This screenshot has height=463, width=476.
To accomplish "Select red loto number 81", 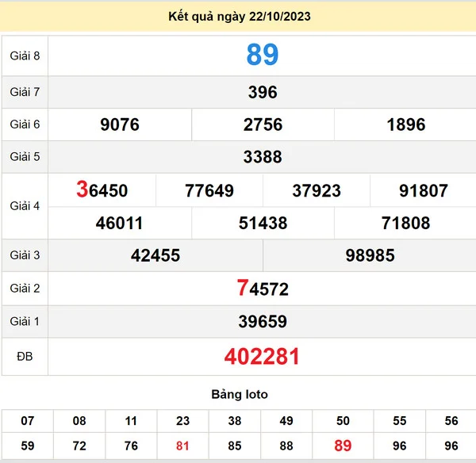I will [183, 446].
